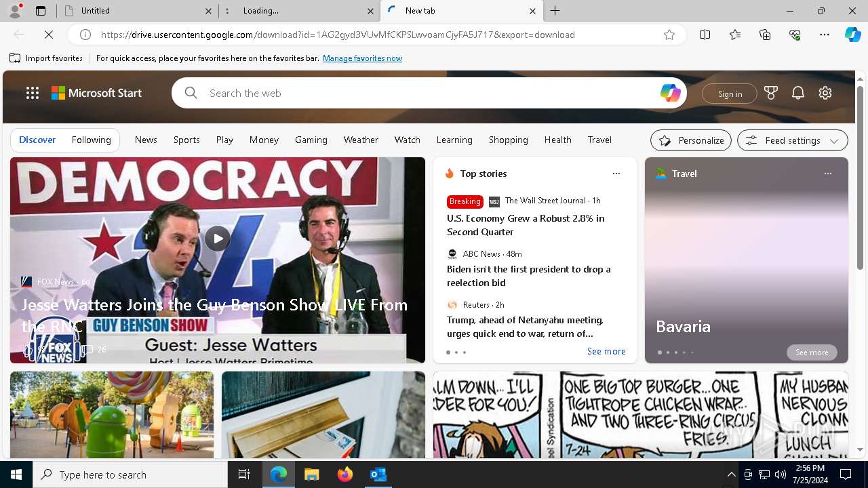Open the browser profile icon

(x=15, y=11)
